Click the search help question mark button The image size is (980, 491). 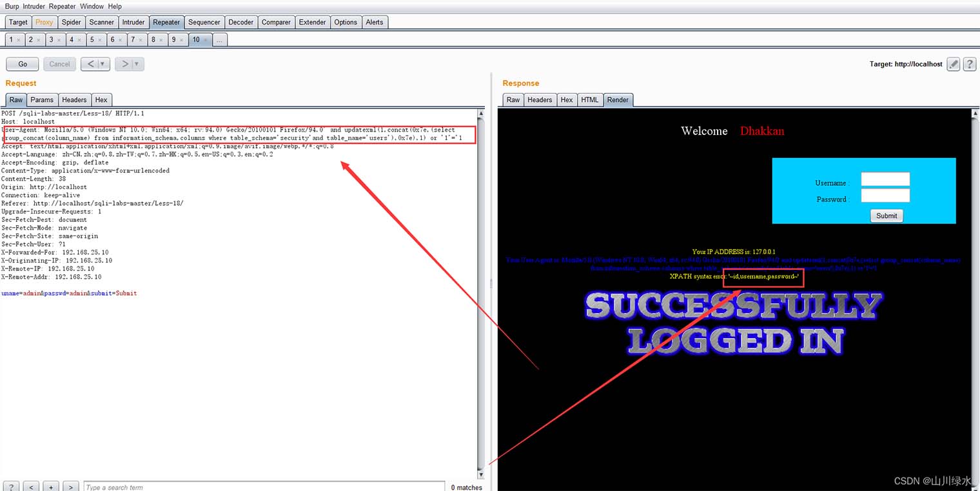pyautogui.click(x=12, y=486)
